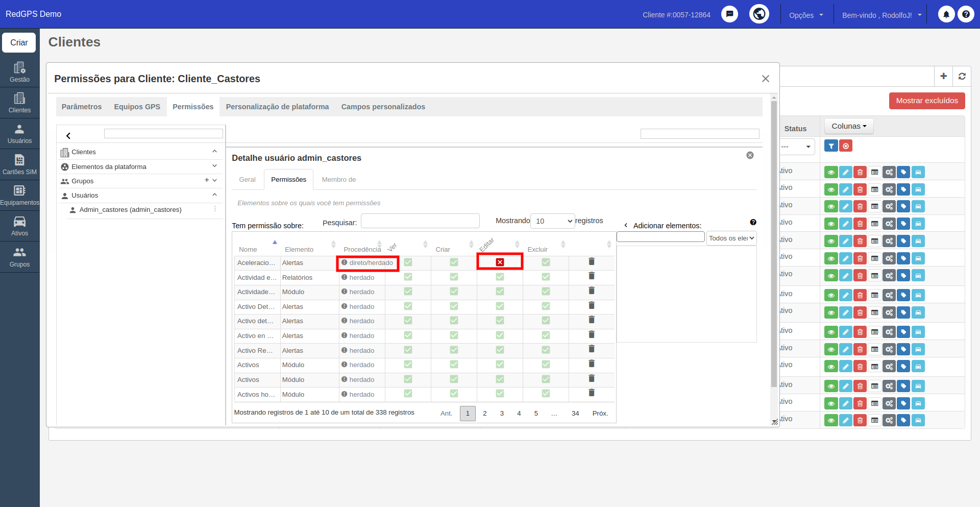The image size is (980, 507).
Task: Open the Ativos sidebar section
Action: pyautogui.click(x=19, y=226)
